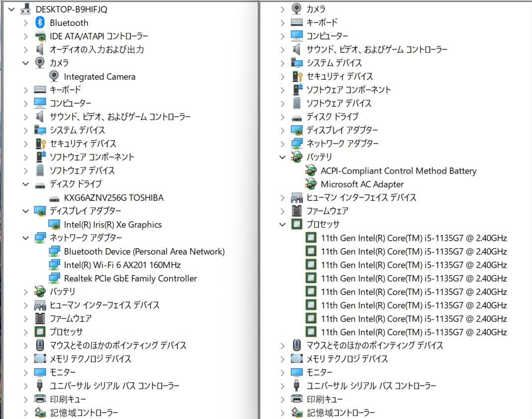Click the Intel Iris Xe Graphics adapter icon
The width and height of the screenshot is (532, 419).
pos(54,224)
